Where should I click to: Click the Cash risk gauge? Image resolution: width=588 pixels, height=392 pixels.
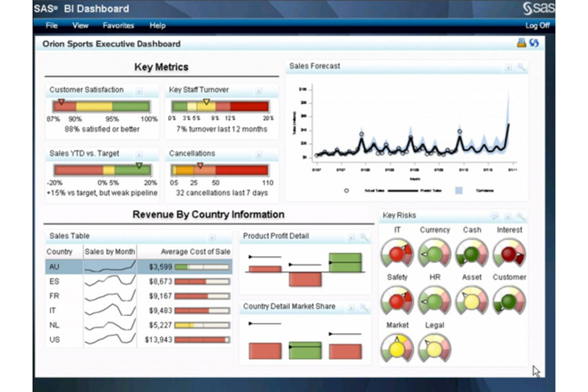click(472, 253)
